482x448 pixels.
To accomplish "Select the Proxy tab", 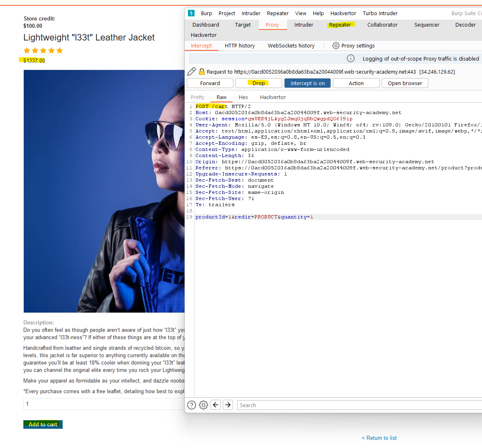I will point(272,25).
